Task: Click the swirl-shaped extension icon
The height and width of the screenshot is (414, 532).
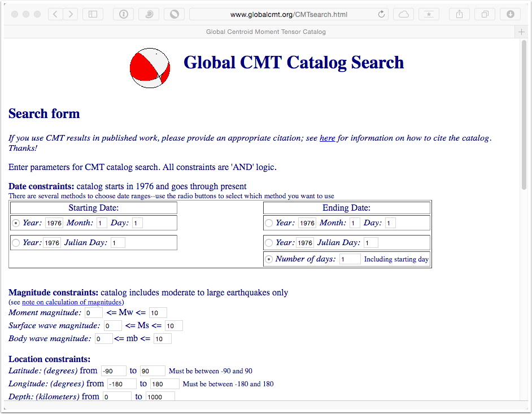Action: point(149,14)
